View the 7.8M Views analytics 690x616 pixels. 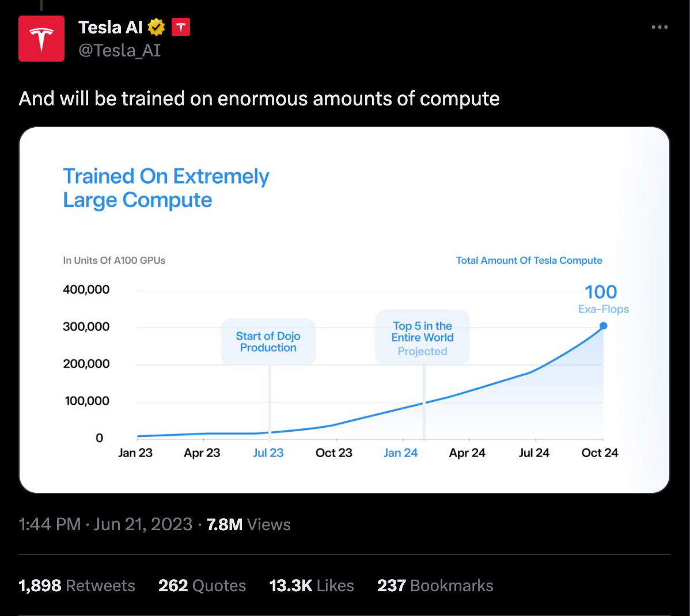[x=249, y=524]
